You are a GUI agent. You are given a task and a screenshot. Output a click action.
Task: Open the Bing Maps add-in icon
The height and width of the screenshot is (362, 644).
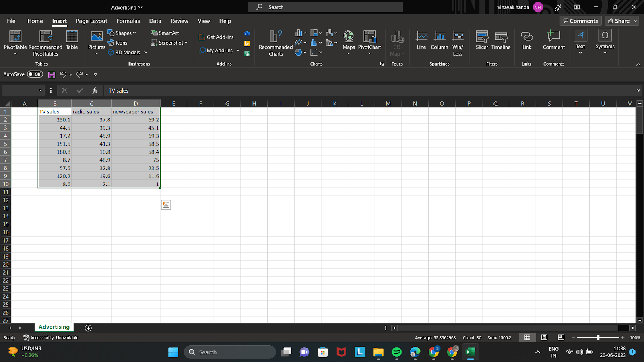point(247,43)
